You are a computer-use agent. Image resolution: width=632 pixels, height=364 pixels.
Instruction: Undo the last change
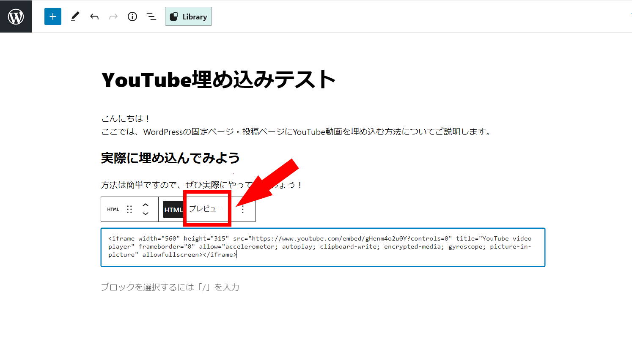pyautogui.click(x=94, y=16)
